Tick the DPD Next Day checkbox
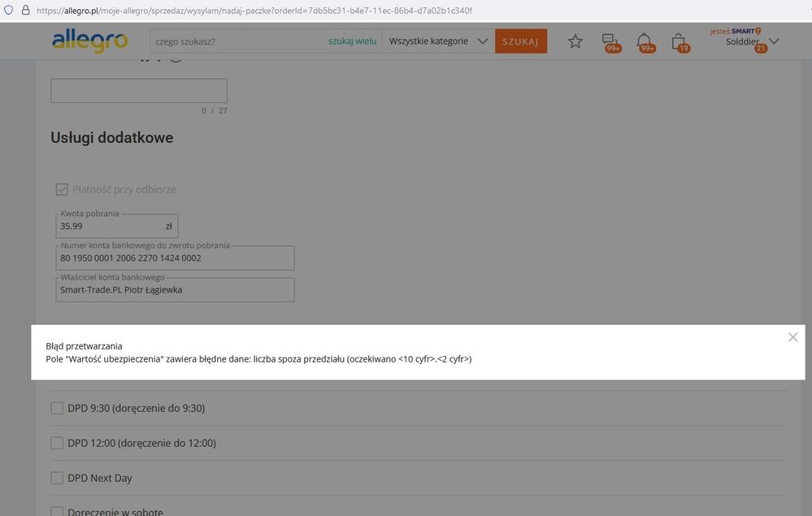 (x=57, y=478)
